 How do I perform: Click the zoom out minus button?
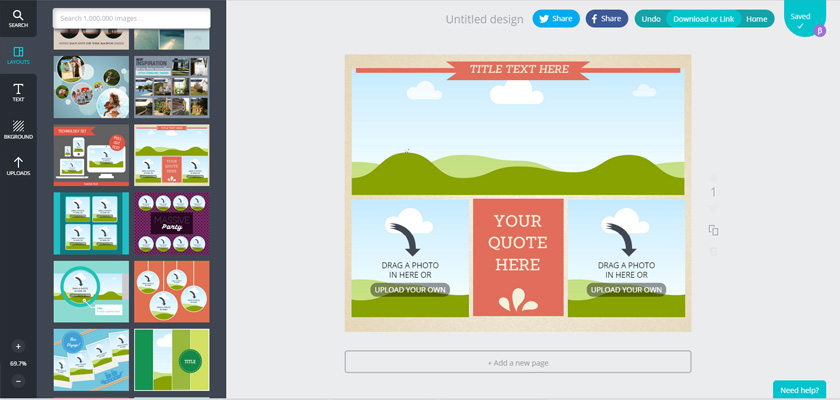[18, 381]
